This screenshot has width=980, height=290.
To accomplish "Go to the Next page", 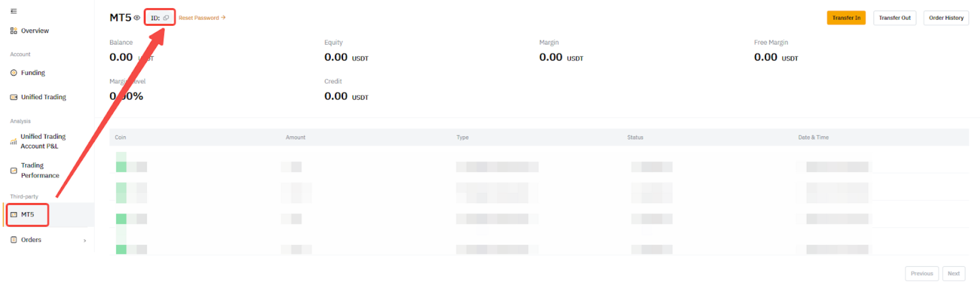I will coord(953,274).
